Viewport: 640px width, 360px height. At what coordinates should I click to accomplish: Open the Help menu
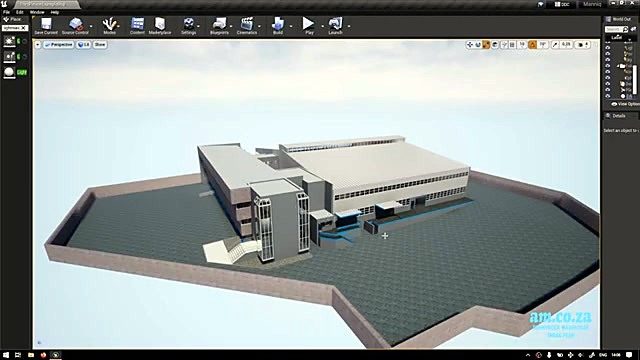(x=55, y=12)
